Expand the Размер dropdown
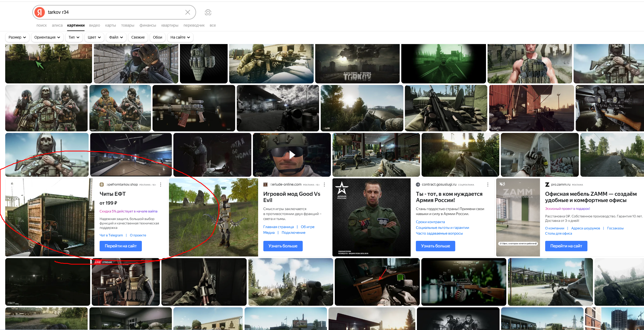644x330 pixels. [17, 37]
